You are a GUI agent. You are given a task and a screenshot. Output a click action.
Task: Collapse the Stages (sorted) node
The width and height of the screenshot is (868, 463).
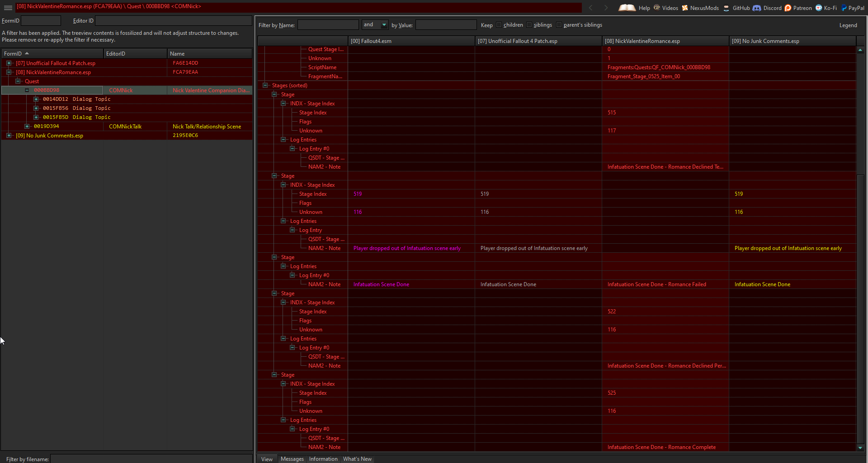[265, 85]
